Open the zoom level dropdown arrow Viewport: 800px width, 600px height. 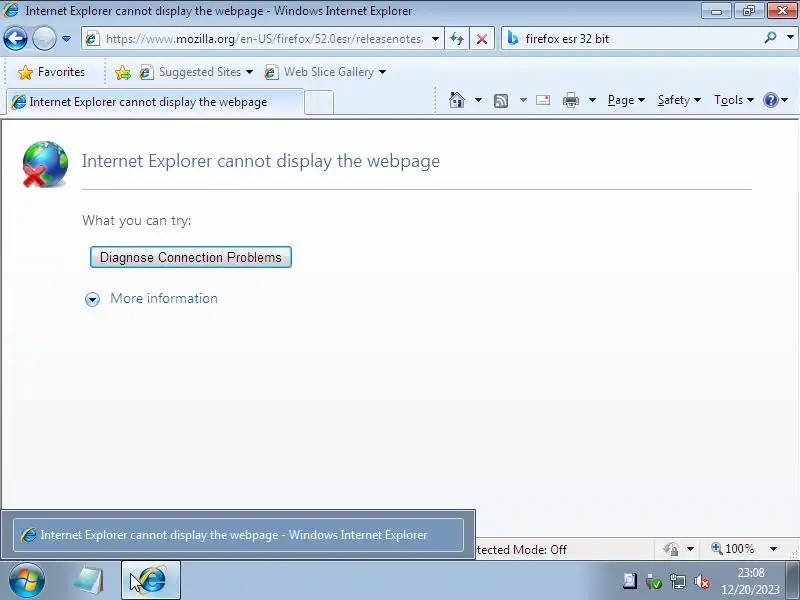click(x=773, y=549)
